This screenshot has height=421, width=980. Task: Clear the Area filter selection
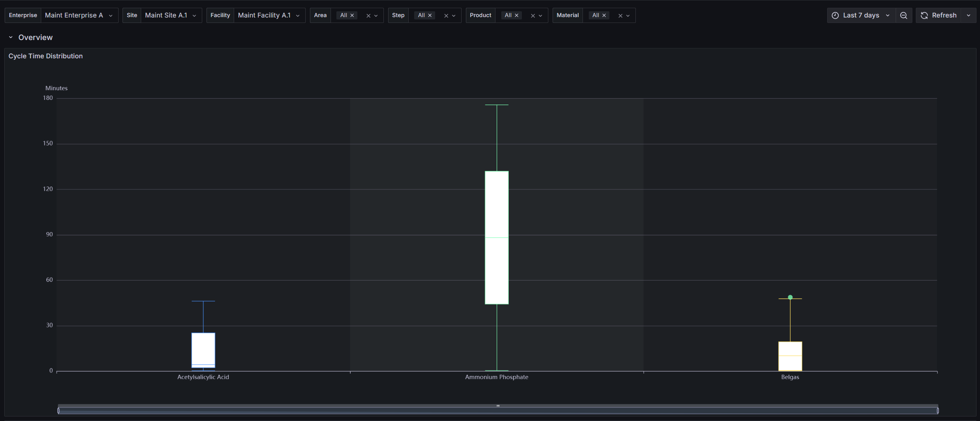click(x=368, y=16)
